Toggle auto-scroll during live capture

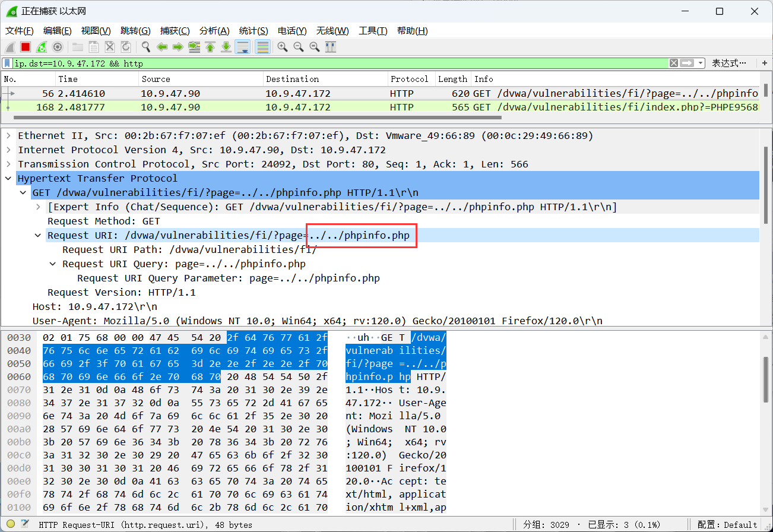242,47
